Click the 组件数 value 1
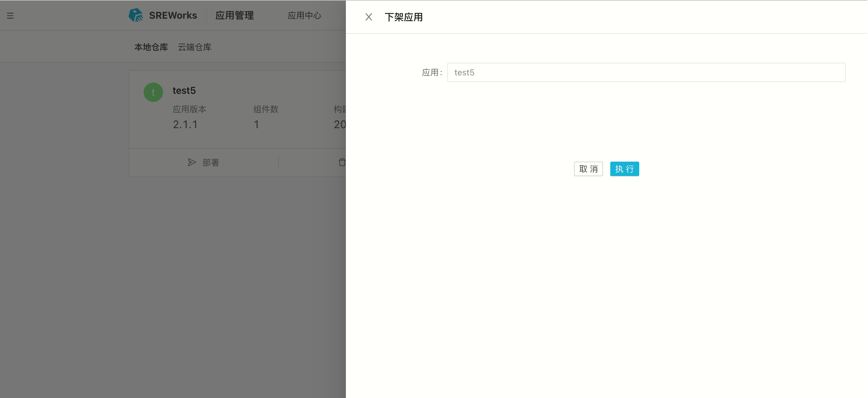The image size is (868, 398). [x=257, y=125]
